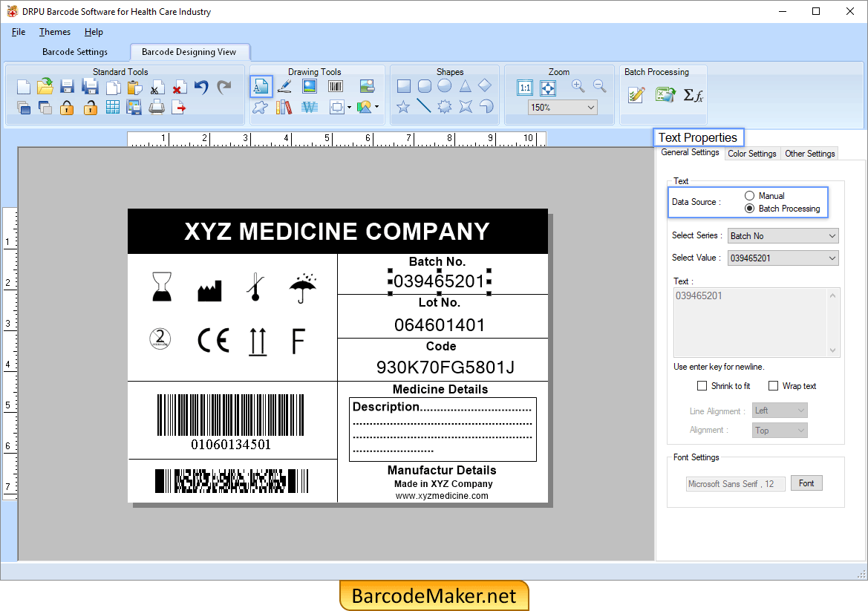Show the grid with grid icon

(112, 108)
